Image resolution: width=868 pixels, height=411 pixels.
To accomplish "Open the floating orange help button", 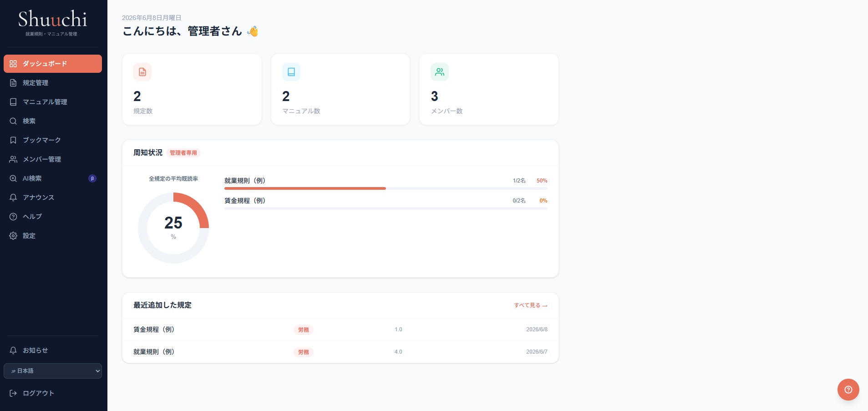I will coord(848,390).
